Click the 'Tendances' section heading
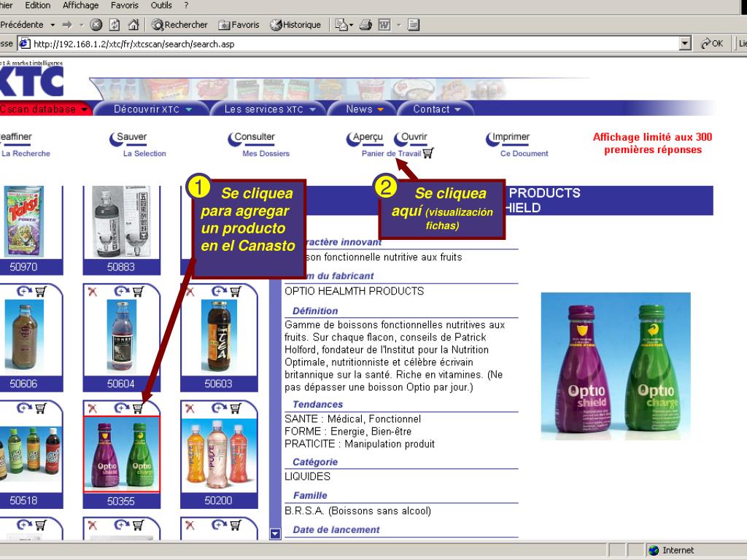The height and width of the screenshot is (560, 747). click(318, 404)
